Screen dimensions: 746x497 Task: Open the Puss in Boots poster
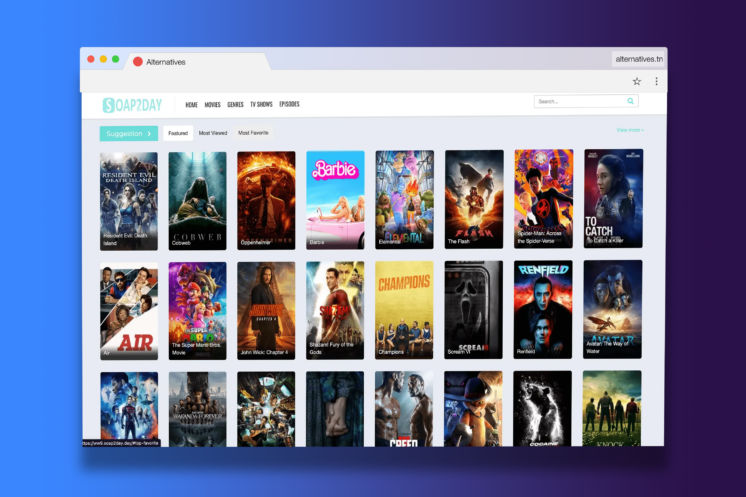point(473,409)
